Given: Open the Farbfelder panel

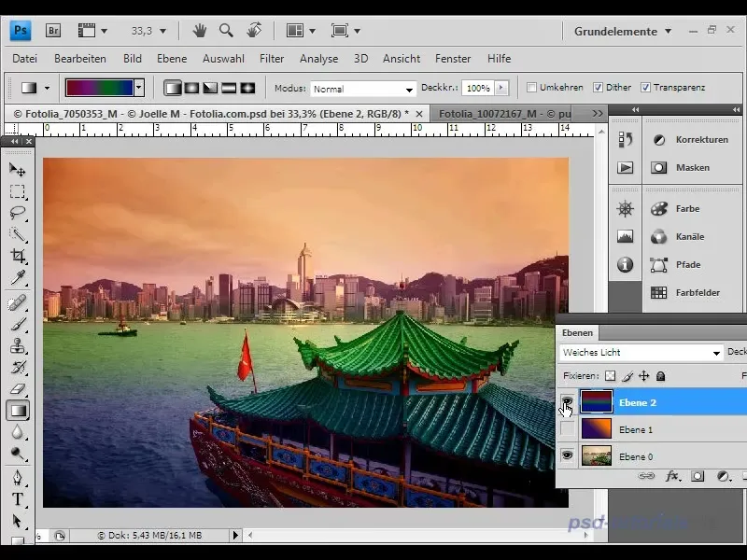Looking at the screenshot, I should (x=698, y=292).
